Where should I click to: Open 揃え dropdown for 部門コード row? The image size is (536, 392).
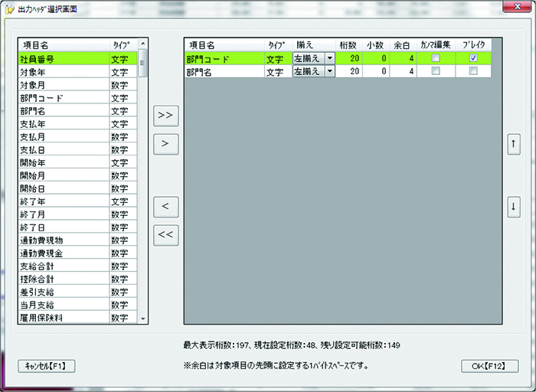coord(329,58)
